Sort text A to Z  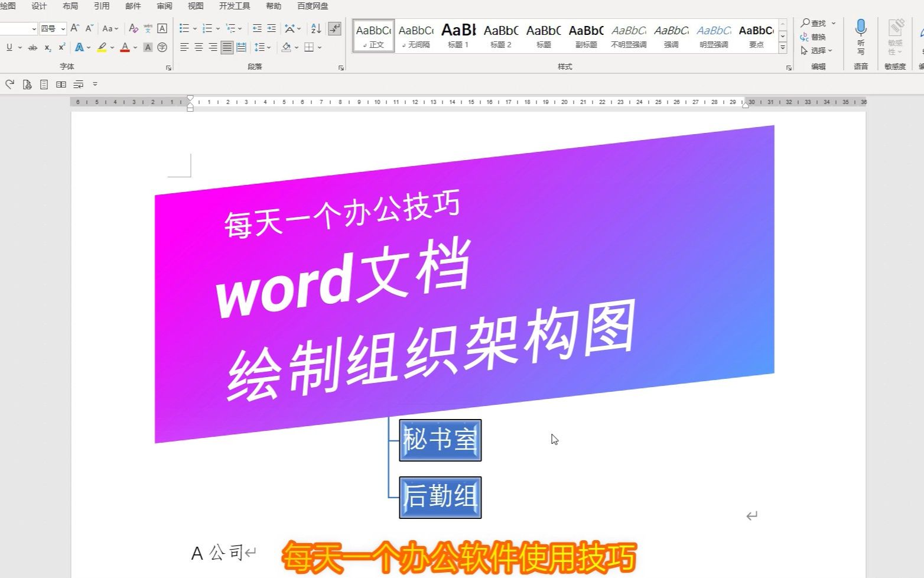[x=316, y=28]
